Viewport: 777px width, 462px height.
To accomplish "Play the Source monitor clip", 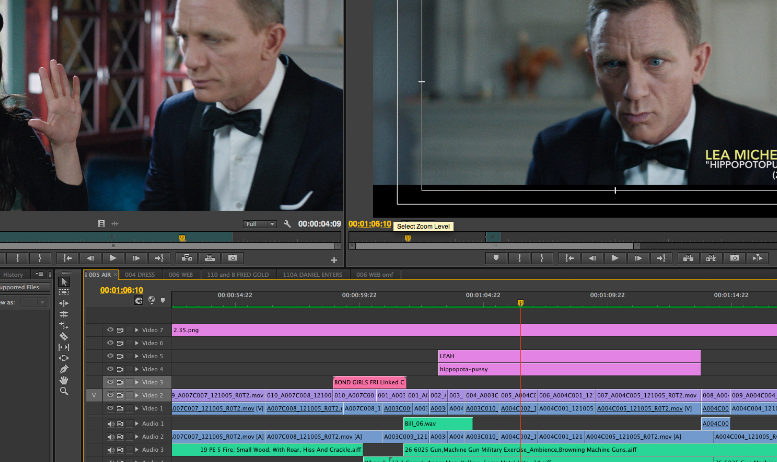I will 113,258.
